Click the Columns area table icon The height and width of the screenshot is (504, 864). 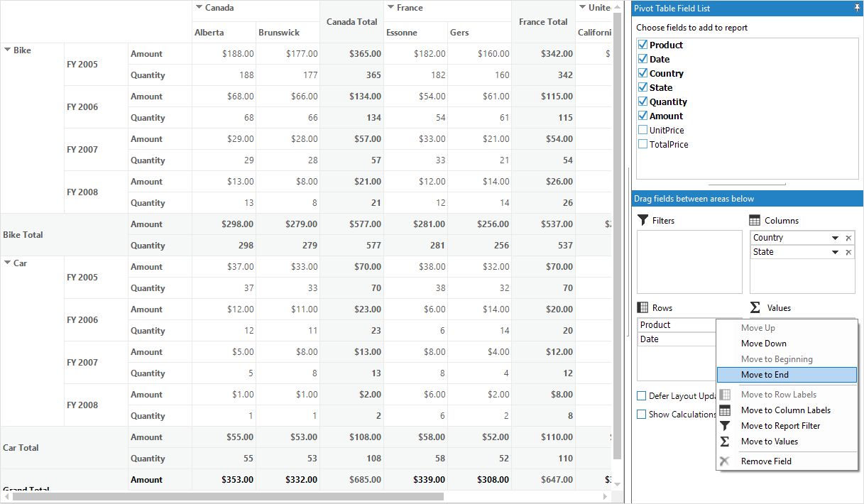[x=755, y=221]
